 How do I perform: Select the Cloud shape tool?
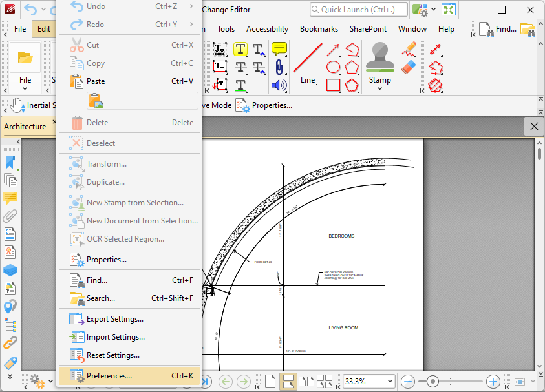[x=352, y=85]
